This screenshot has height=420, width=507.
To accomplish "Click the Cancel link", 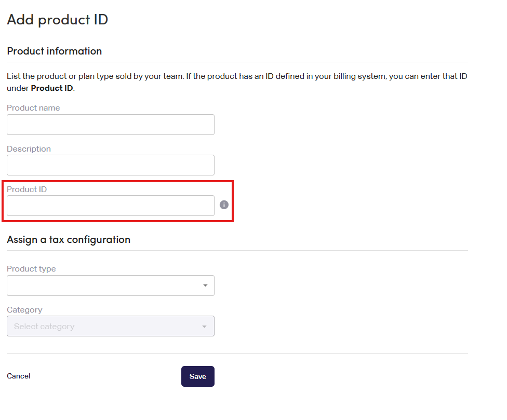I will coord(19,376).
